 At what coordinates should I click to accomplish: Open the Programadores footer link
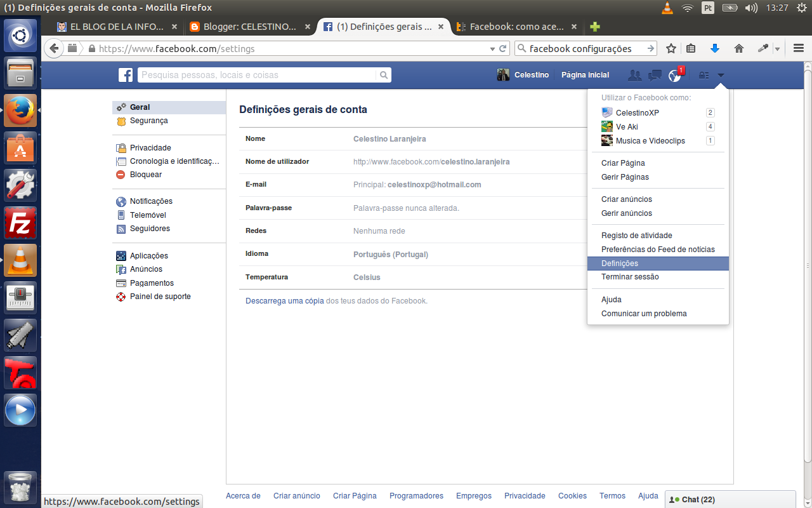coord(416,495)
